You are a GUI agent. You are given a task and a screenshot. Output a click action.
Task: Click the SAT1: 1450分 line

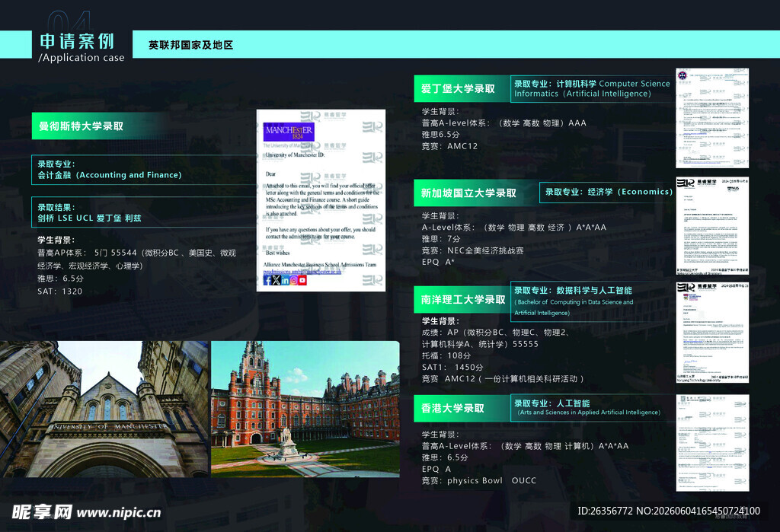click(x=452, y=368)
